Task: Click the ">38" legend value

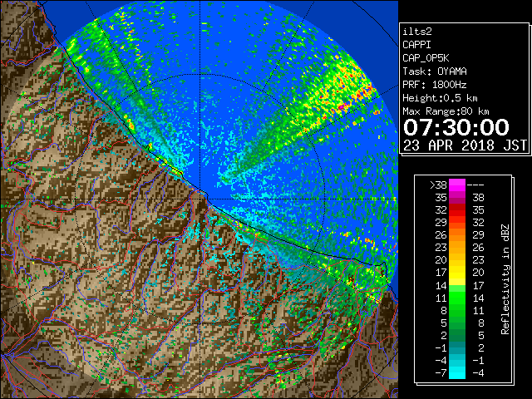Action: click(438, 185)
